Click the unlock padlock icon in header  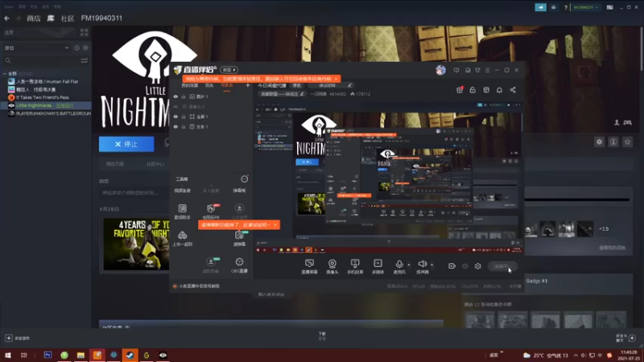pyautogui.click(x=473, y=90)
